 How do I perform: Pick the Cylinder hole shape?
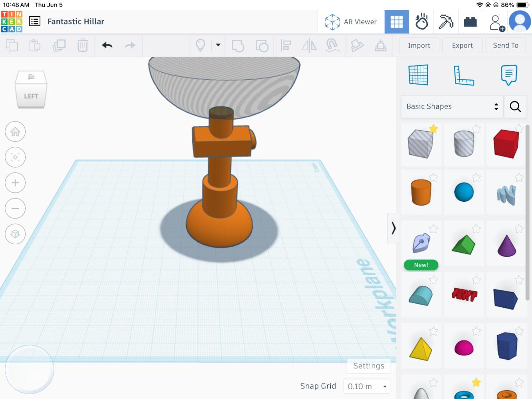click(x=464, y=144)
